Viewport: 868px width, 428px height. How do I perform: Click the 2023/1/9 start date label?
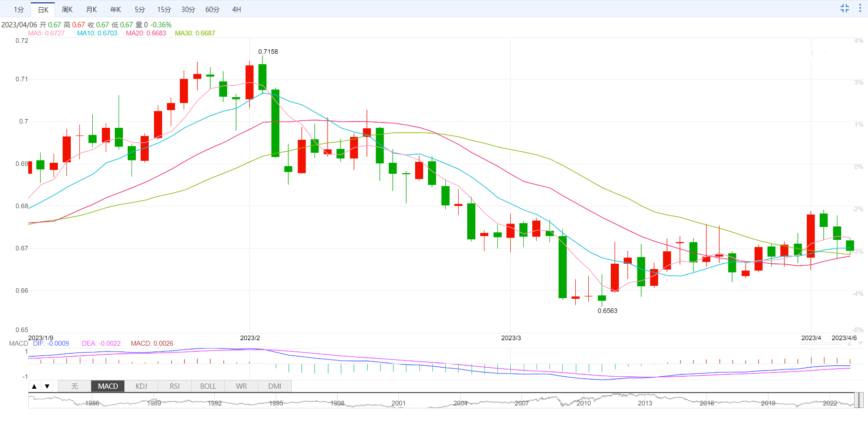[41, 338]
